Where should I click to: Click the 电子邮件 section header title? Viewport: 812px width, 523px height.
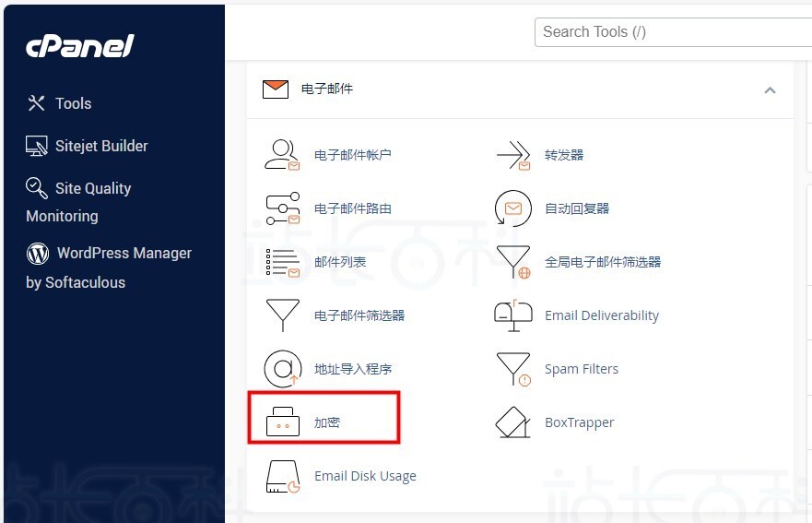point(327,89)
